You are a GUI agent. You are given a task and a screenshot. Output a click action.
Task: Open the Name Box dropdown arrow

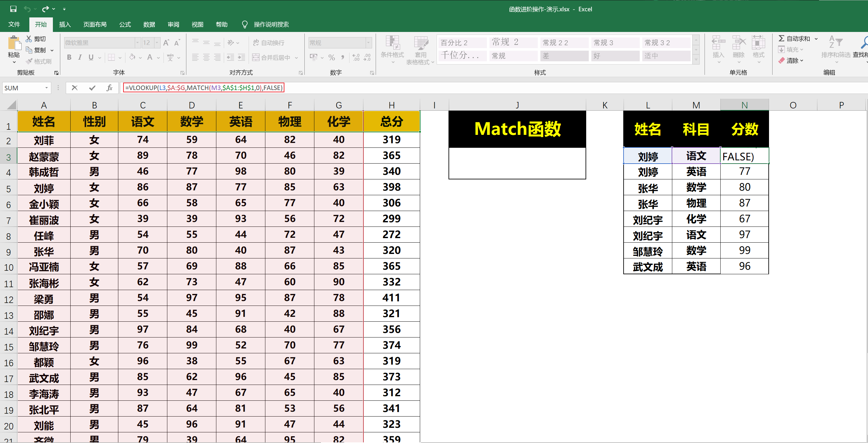coord(46,88)
